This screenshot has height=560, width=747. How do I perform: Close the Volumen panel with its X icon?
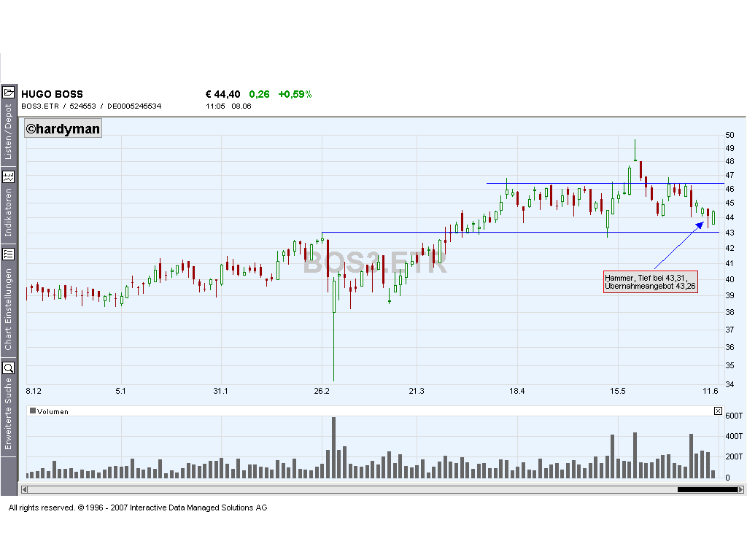tap(718, 411)
